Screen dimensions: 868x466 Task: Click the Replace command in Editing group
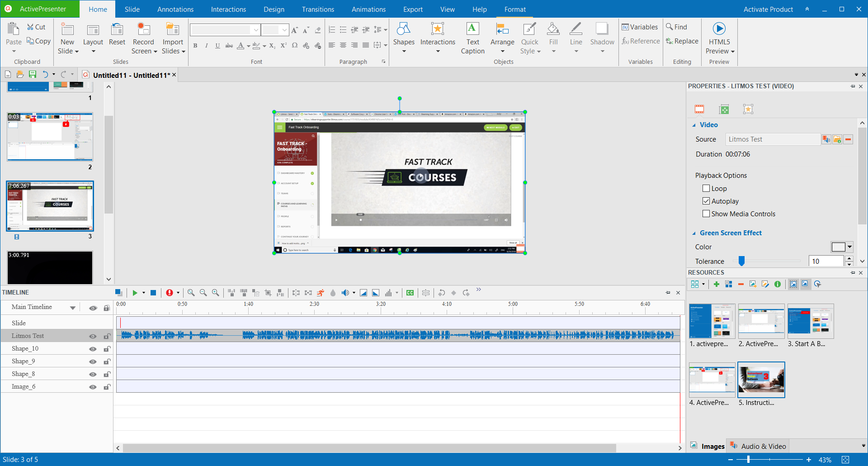[x=682, y=41]
